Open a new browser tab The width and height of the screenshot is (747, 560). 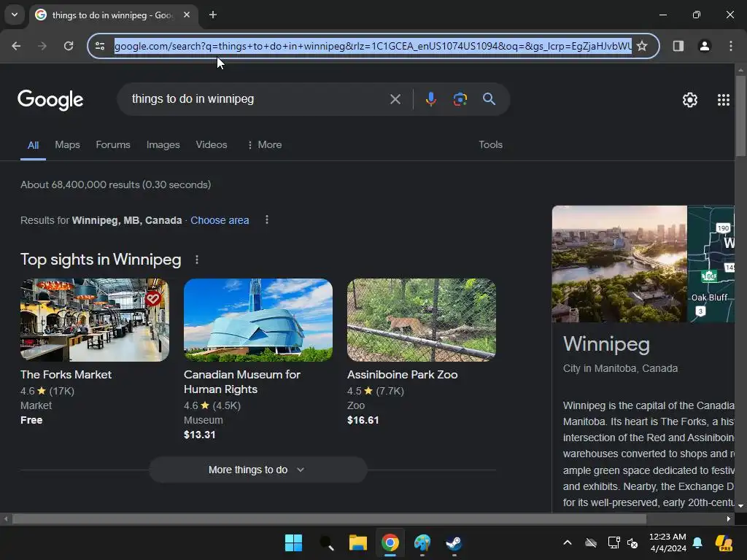213,15
